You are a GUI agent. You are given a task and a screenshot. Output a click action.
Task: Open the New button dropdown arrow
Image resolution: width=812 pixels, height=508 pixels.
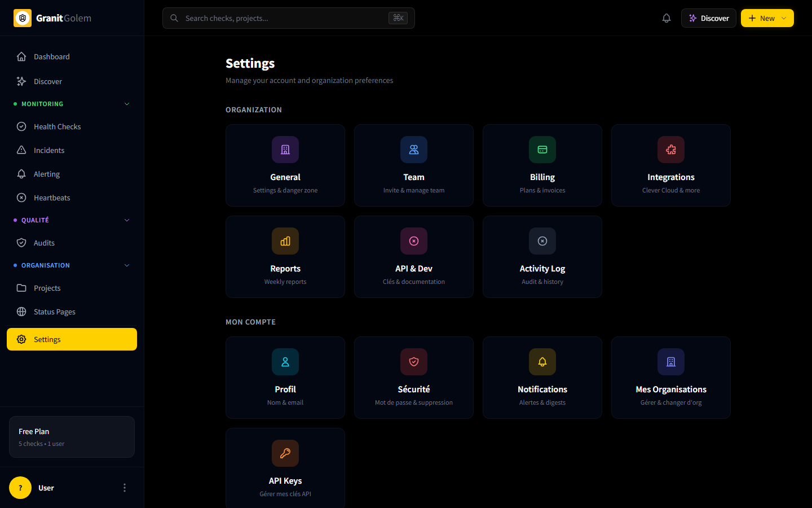coord(784,18)
